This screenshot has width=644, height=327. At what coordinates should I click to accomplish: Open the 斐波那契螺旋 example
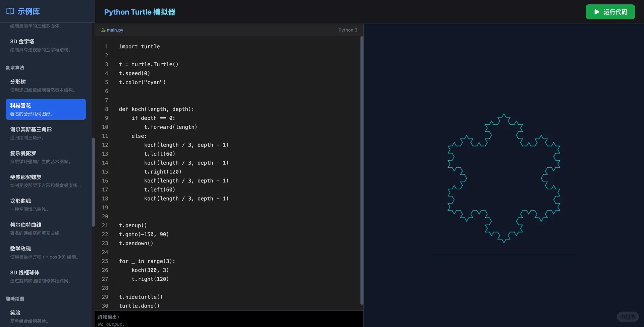coord(45,181)
